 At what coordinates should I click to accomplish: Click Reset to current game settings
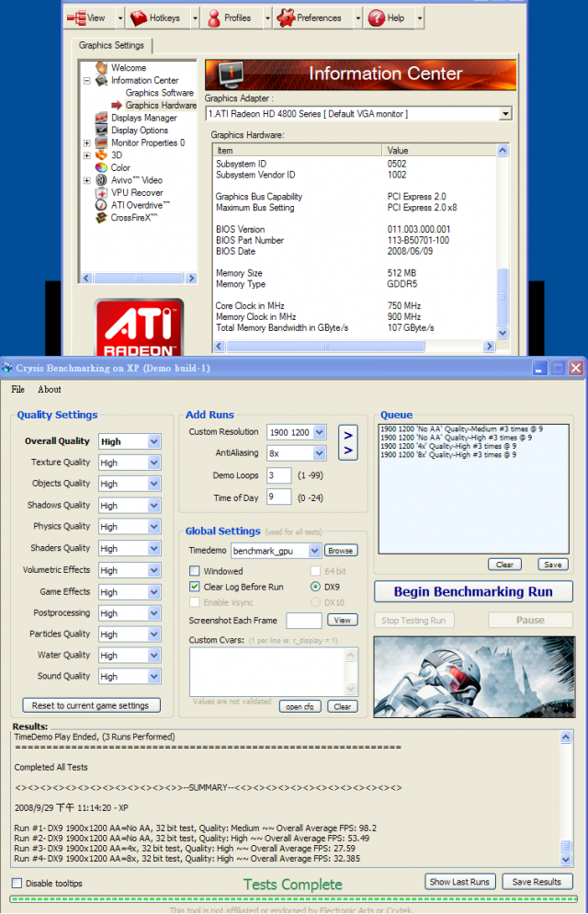[x=91, y=705]
